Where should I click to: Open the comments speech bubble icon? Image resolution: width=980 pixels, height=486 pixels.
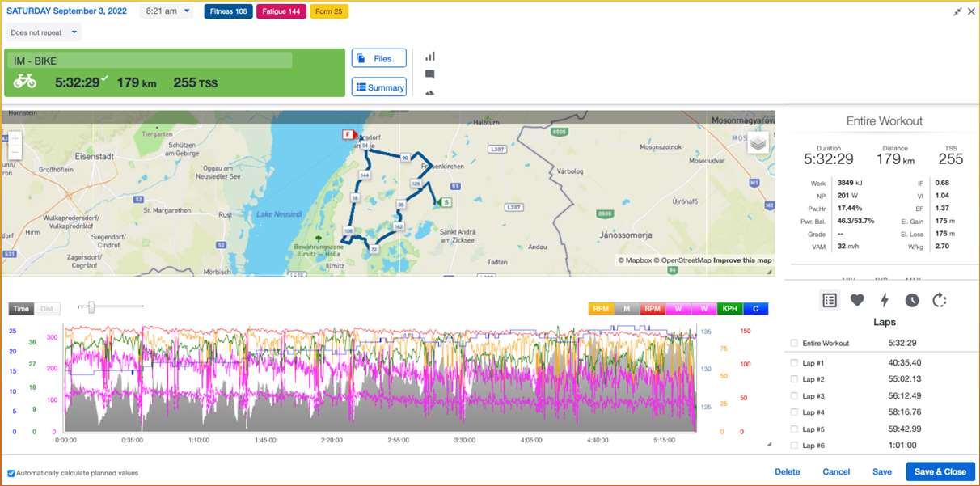(430, 74)
